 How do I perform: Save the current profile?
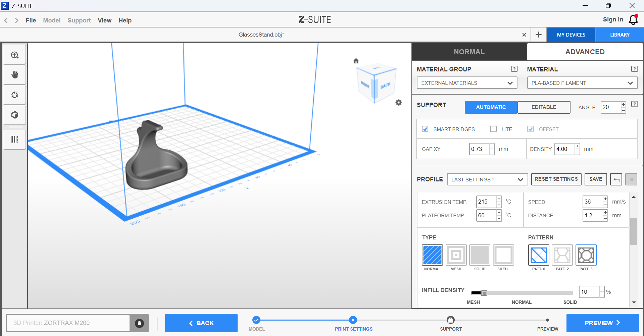[596, 179]
